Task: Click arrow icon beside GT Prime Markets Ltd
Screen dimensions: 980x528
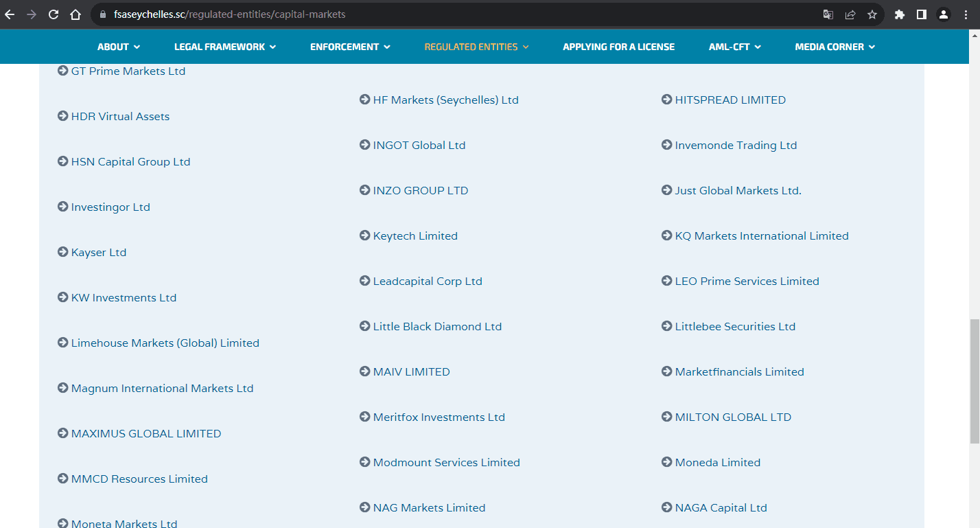Action: (x=63, y=71)
